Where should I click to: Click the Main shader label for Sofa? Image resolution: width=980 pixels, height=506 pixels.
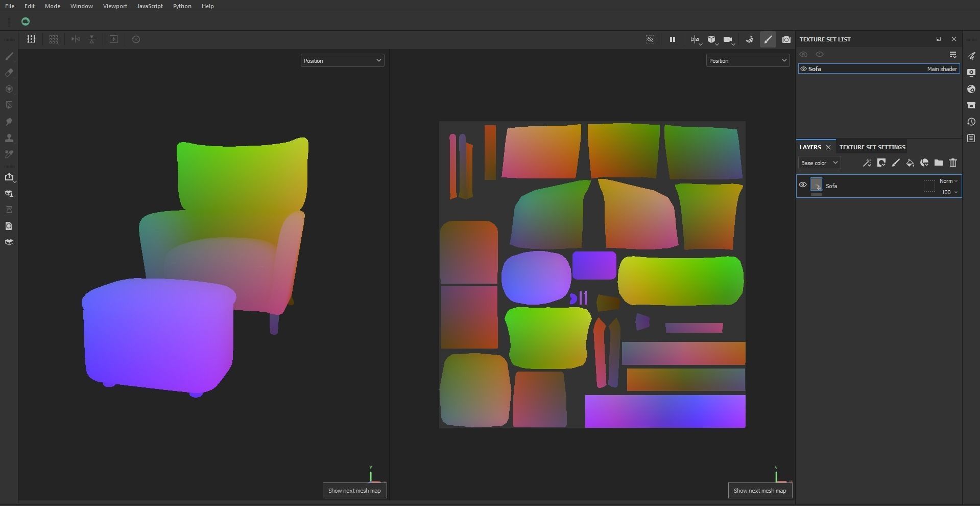coord(942,69)
